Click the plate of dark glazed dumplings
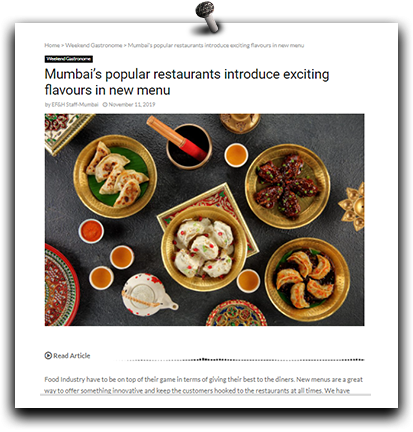This screenshot has width=413, height=432. coord(288,186)
